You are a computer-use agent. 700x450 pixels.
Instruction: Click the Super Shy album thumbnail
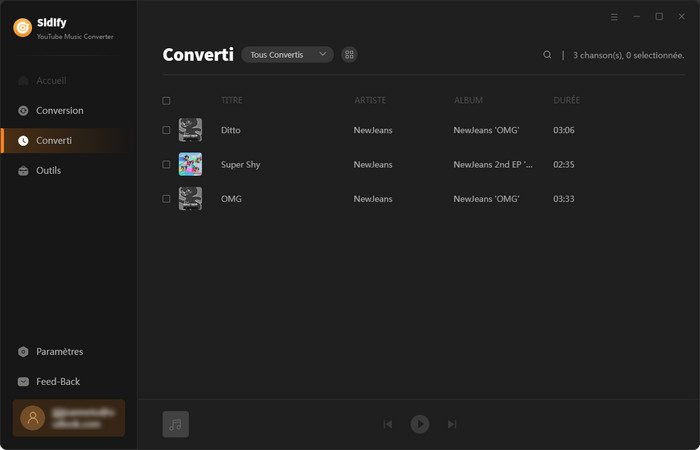190,164
